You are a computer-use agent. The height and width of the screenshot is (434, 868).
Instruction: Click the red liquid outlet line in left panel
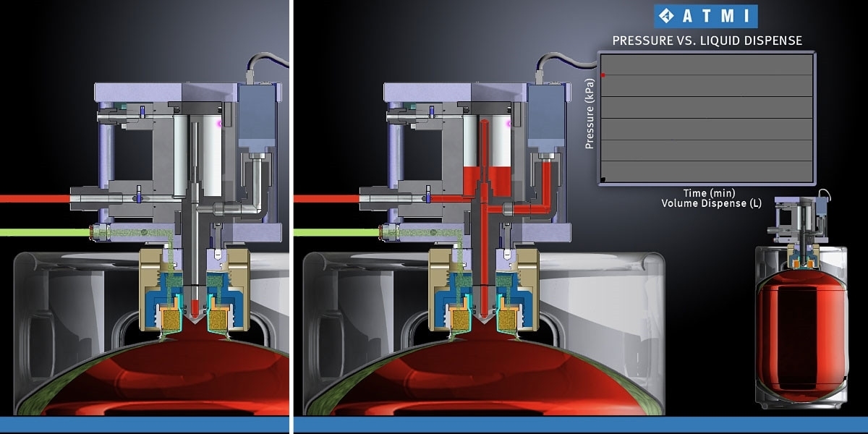click(x=35, y=197)
